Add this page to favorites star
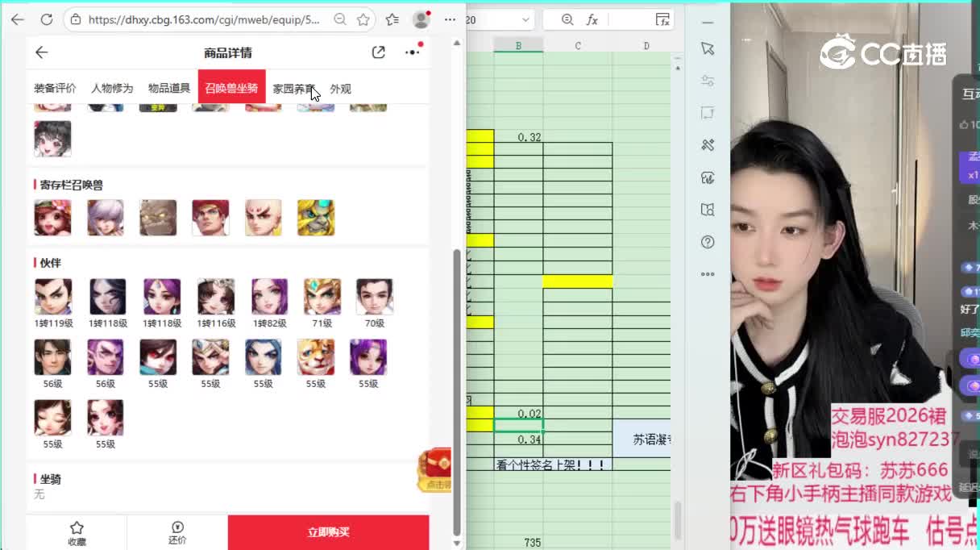980x550 pixels. 363,19
